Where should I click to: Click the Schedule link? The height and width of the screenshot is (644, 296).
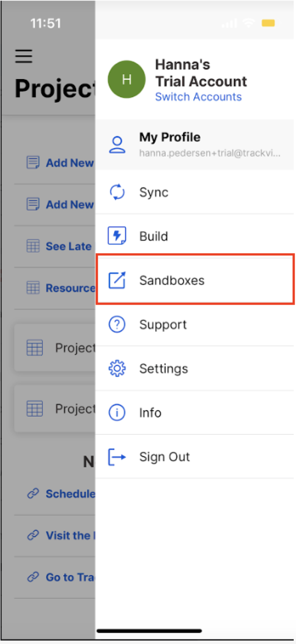[70, 494]
